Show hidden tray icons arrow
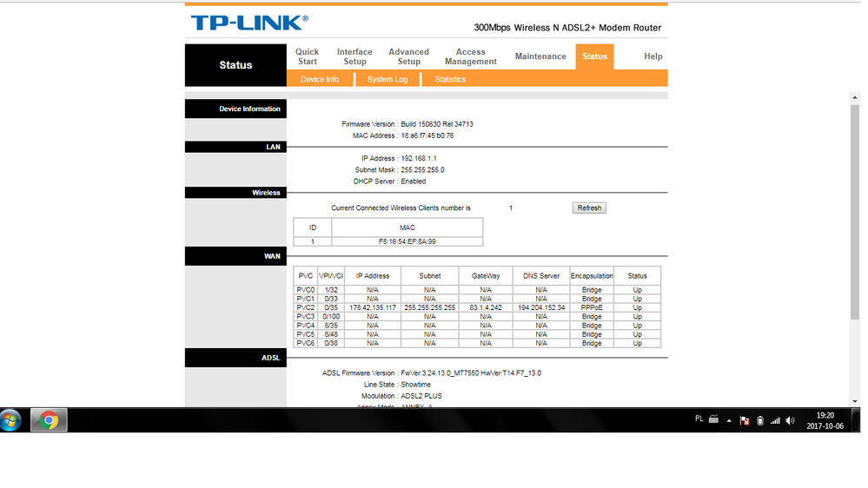This screenshot has height=488, width=868. coord(729,420)
